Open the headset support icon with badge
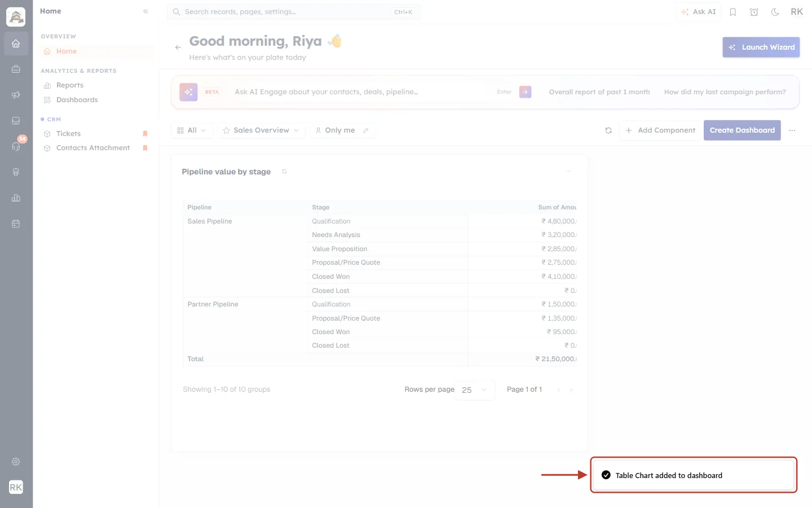Viewport: 812px width, 508px height. pyautogui.click(x=16, y=146)
